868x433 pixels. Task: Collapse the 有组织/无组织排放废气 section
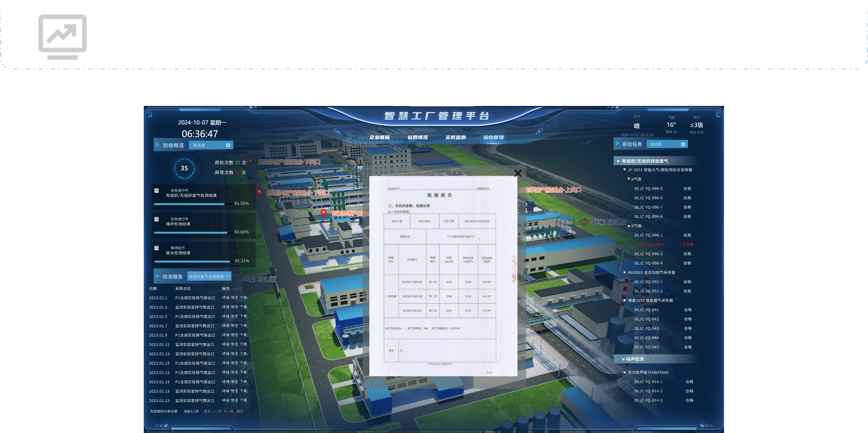coord(618,161)
